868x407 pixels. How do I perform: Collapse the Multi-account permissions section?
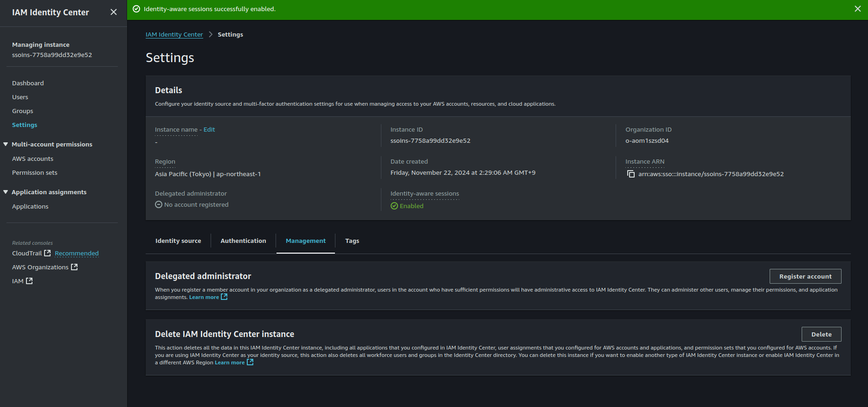tap(6, 144)
